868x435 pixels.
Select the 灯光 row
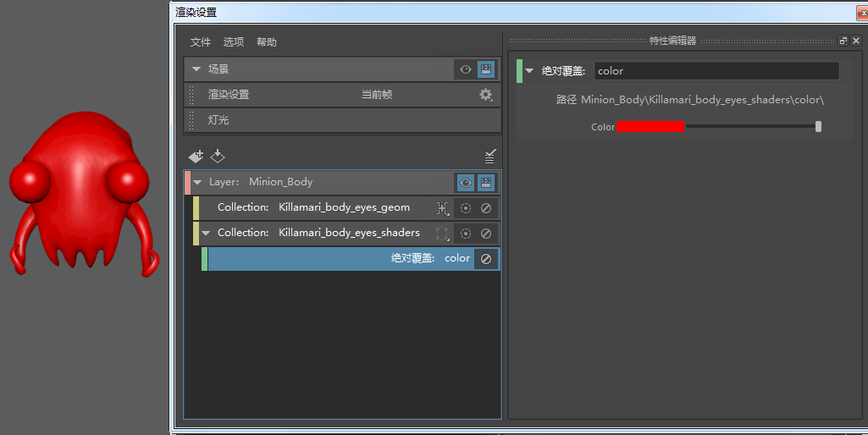pos(343,120)
